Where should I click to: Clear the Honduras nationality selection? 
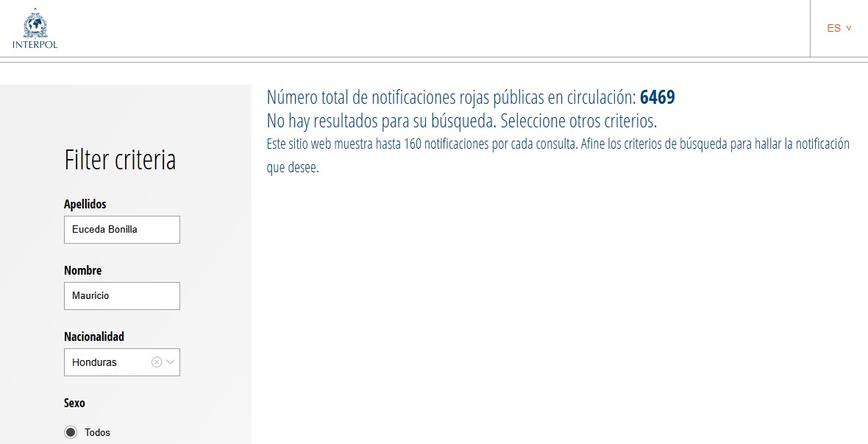156,362
